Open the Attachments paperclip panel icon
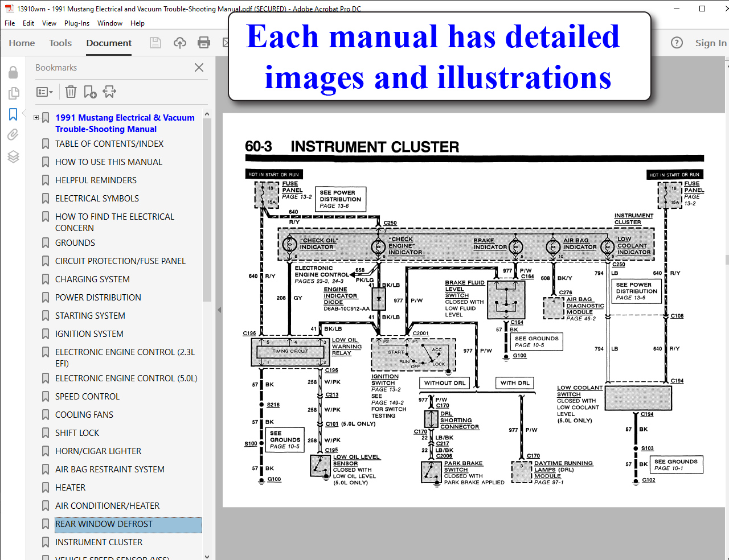Viewport: 729px width, 560px height. pos(13,135)
